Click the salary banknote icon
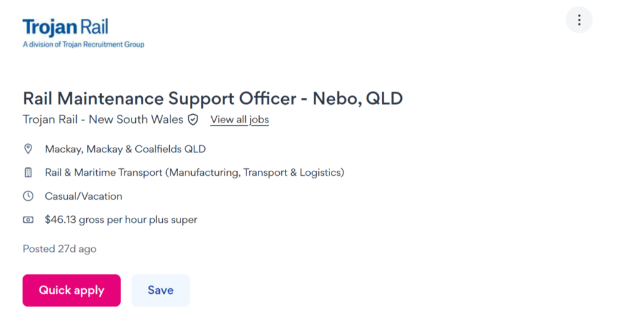Viewport: 644px width, 319px height. pyautogui.click(x=28, y=220)
